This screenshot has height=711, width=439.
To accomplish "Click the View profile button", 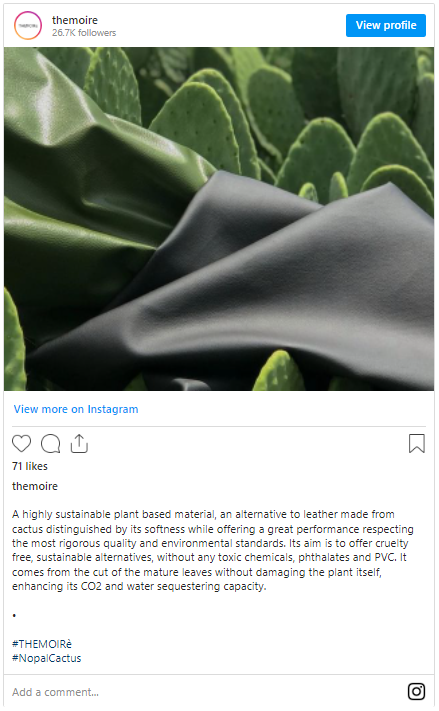I will pos(386,25).
